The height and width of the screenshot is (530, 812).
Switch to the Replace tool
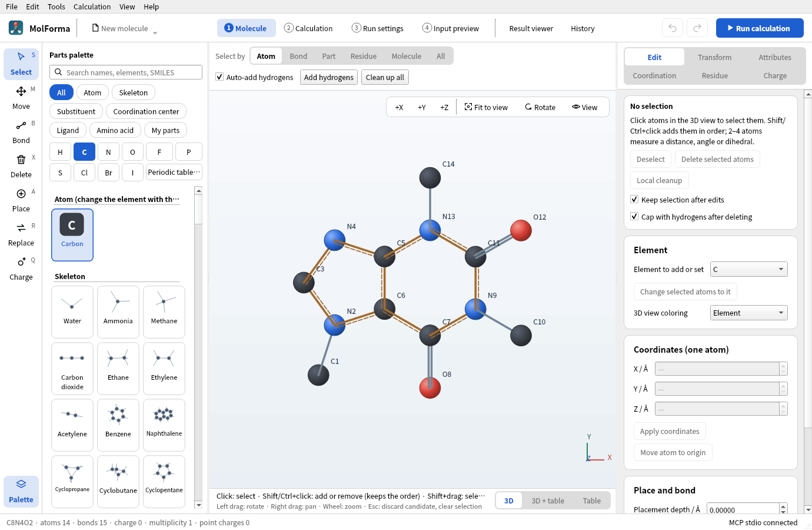click(x=21, y=234)
